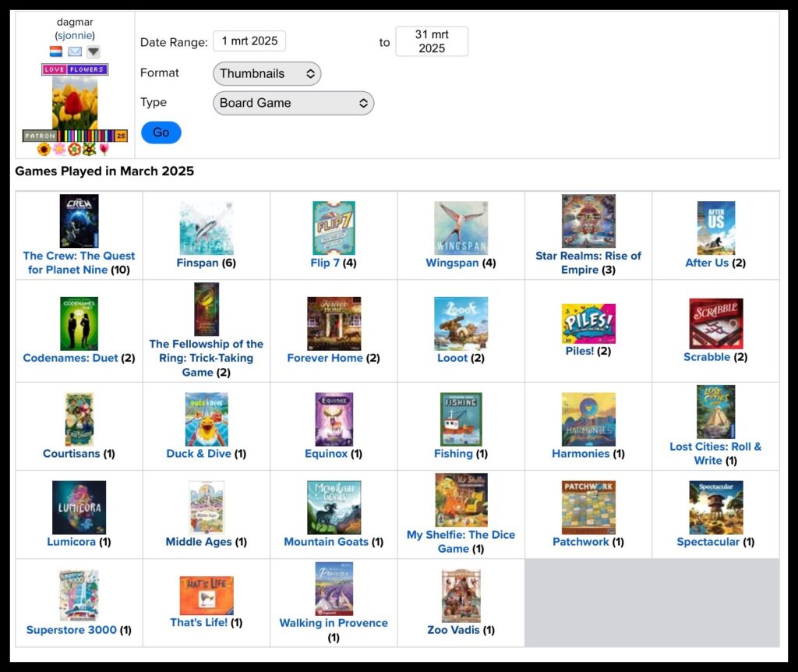Open the Forever Home link
The image size is (798, 672).
click(325, 358)
